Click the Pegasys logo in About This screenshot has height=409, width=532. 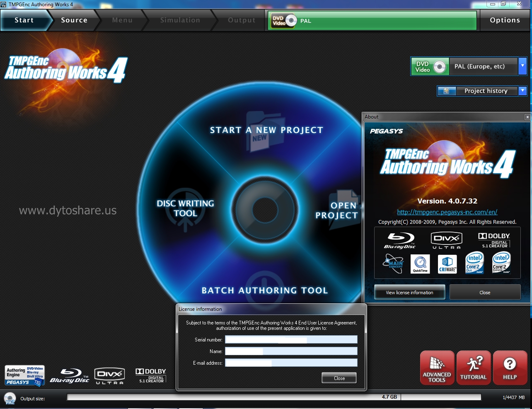point(386,131)
